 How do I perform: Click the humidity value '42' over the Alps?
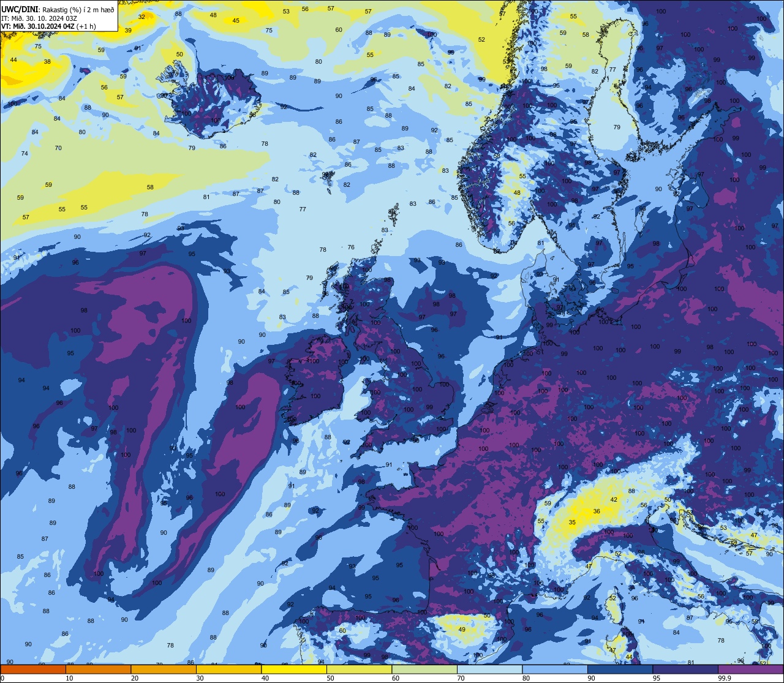(614, 500)
